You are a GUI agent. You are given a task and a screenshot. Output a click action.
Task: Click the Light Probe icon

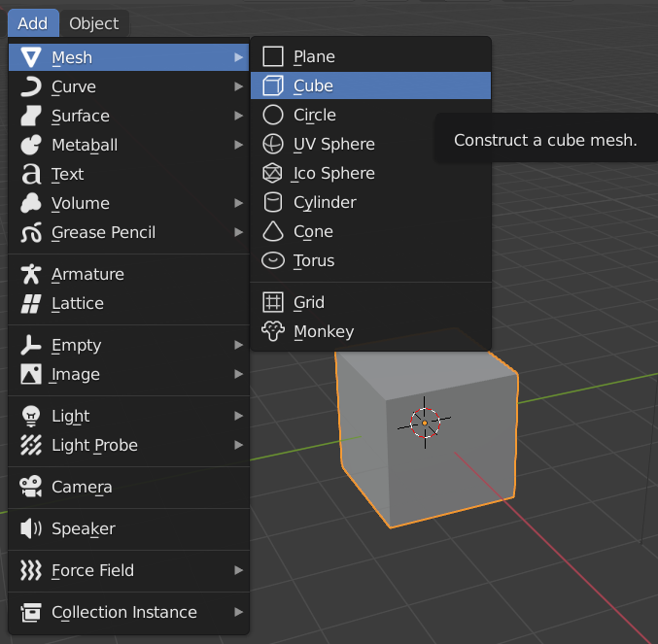point(31,445)
